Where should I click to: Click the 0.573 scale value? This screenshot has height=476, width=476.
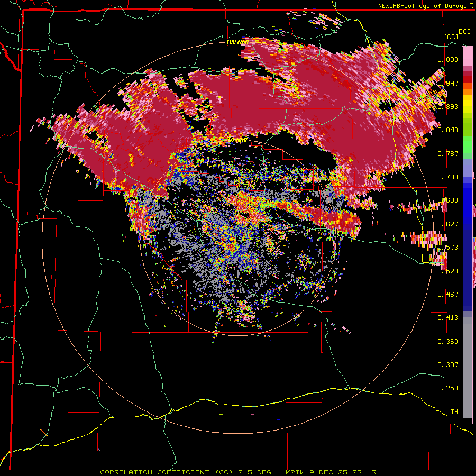coord(448,248)
